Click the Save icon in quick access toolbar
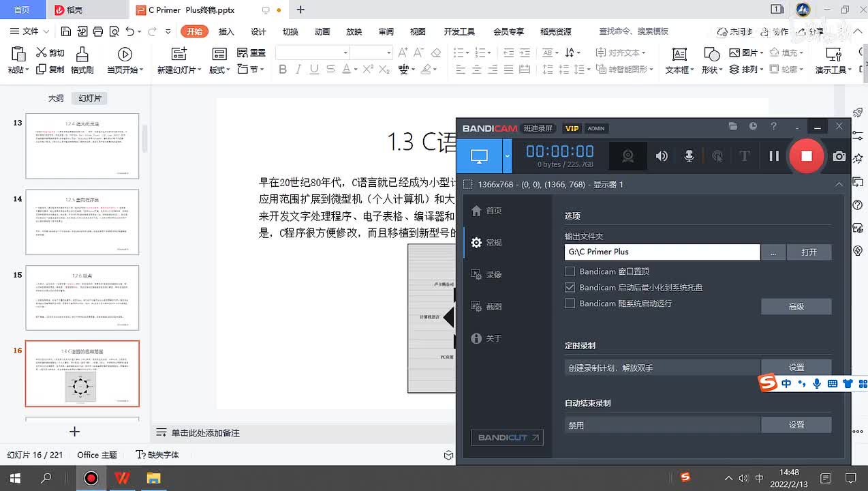The image size is (868, 491). click(65, 31)
